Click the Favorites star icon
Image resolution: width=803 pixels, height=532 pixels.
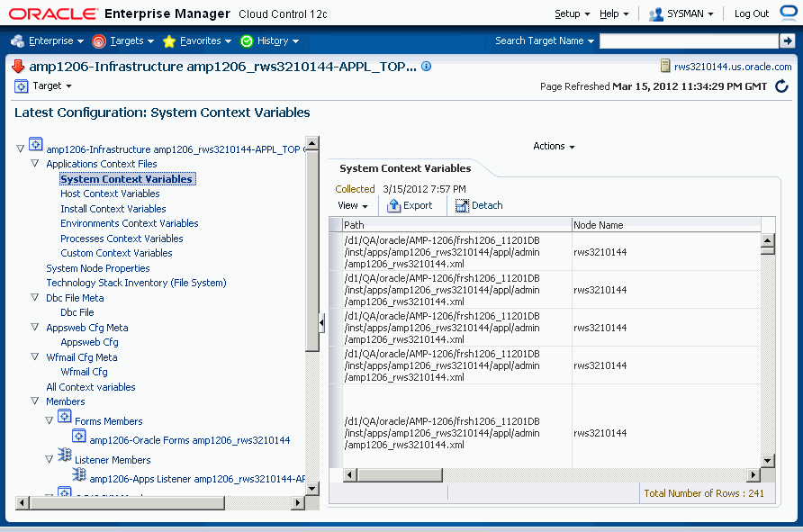pos(169,41)
